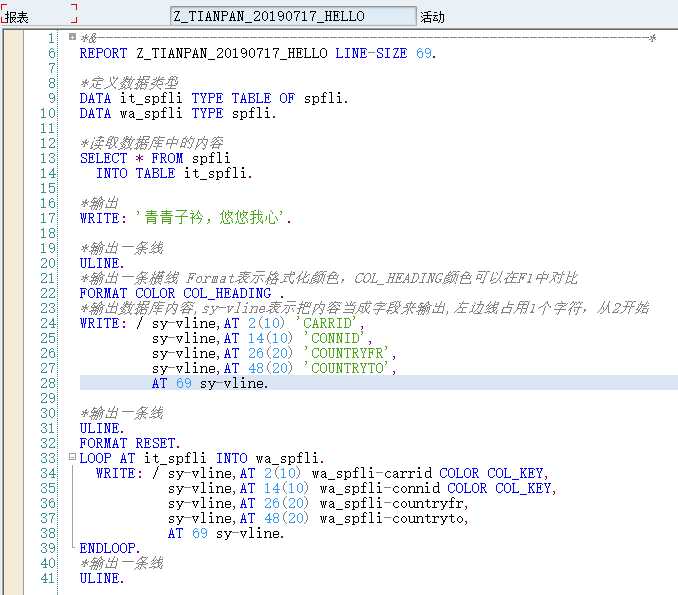Image resolution: width=678 pixels, height=595 pixels.
Task: Click 'DATA wa_spfli TYPE spfli' line
Action: pyautogui.click(x=178, y=113)
